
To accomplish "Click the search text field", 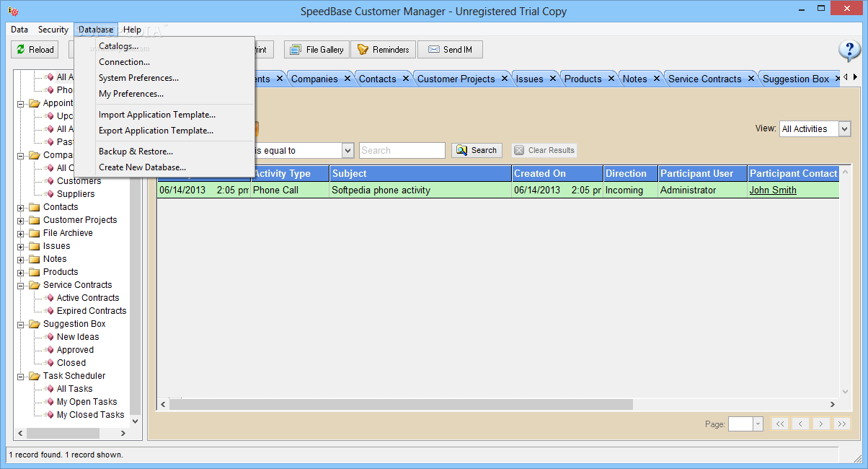I will tap(402, 150).
